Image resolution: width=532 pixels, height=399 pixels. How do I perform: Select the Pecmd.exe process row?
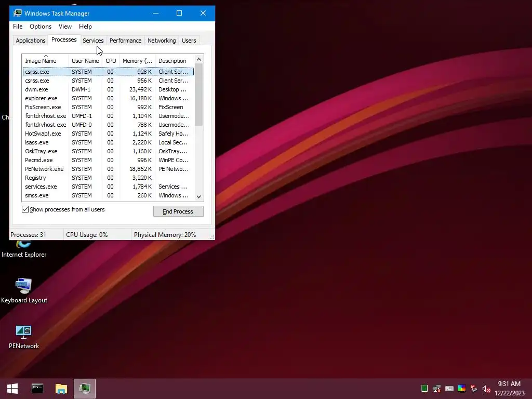108,160
